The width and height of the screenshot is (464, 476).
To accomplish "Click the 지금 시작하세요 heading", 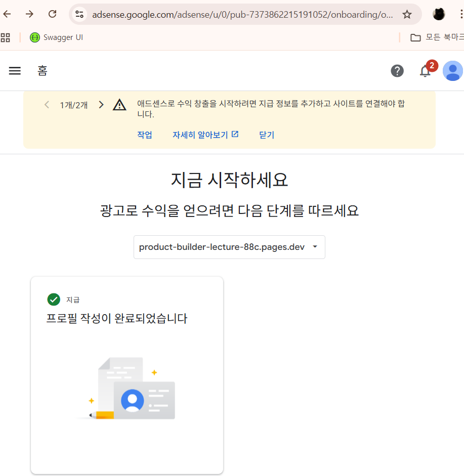I will coord(229,180).
